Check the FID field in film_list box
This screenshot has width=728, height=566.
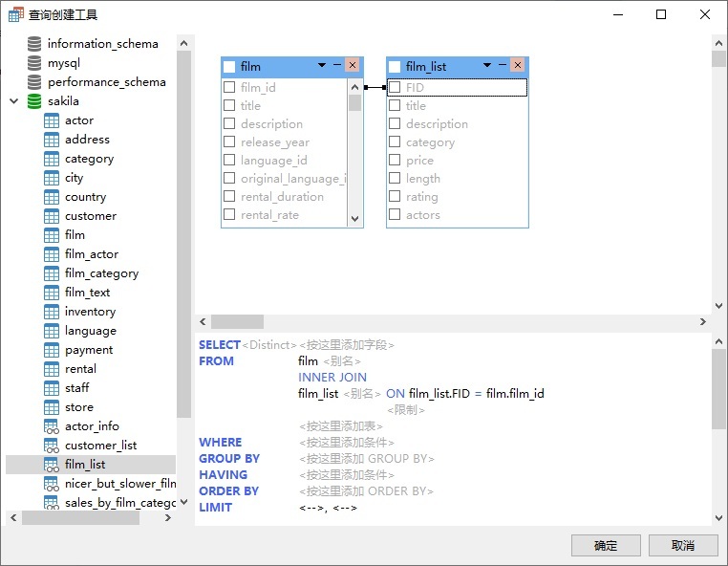click(x=395, y=87)
